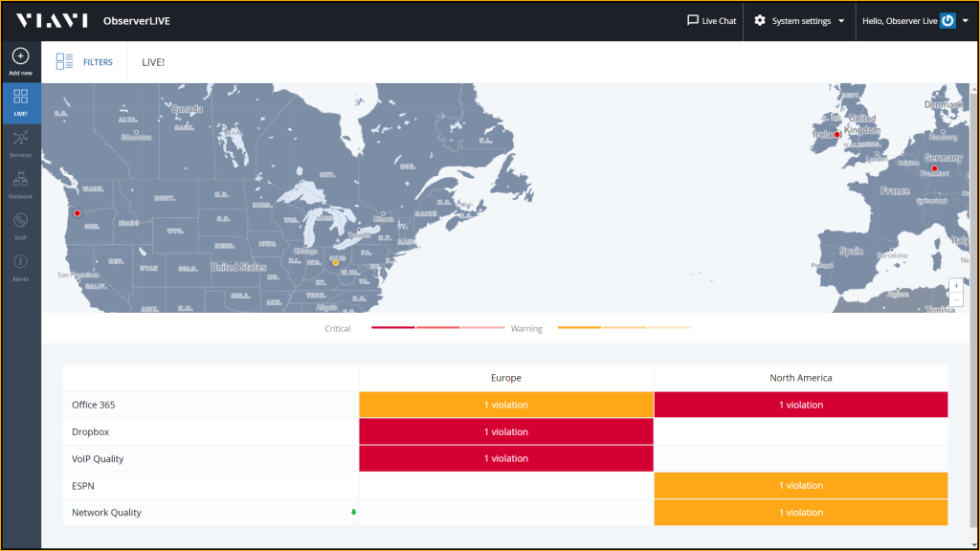
Task: Click the red map marker in Oregon
Action: click(78, 213)
